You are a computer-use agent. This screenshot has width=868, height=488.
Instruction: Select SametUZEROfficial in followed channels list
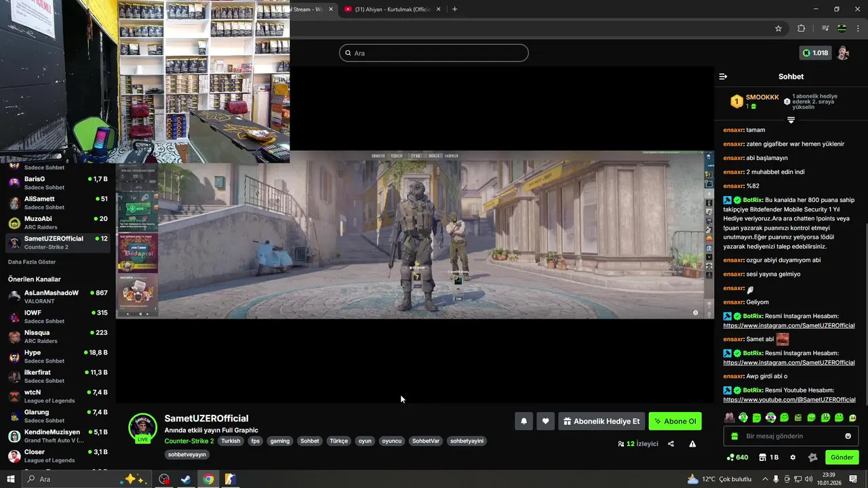(58, 243)
